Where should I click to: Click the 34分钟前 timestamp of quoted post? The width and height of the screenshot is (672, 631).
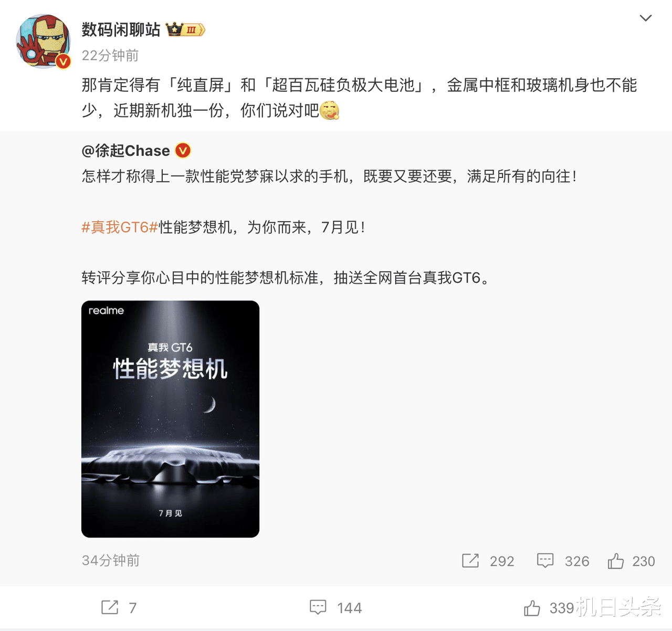pyautogui.click(x=111, y=561)
